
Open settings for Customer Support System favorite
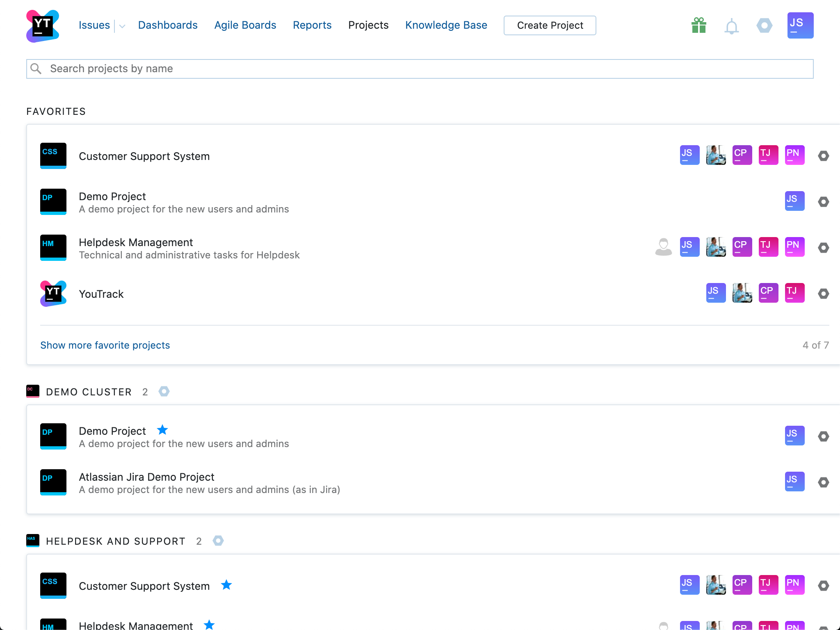pos(823,156)
